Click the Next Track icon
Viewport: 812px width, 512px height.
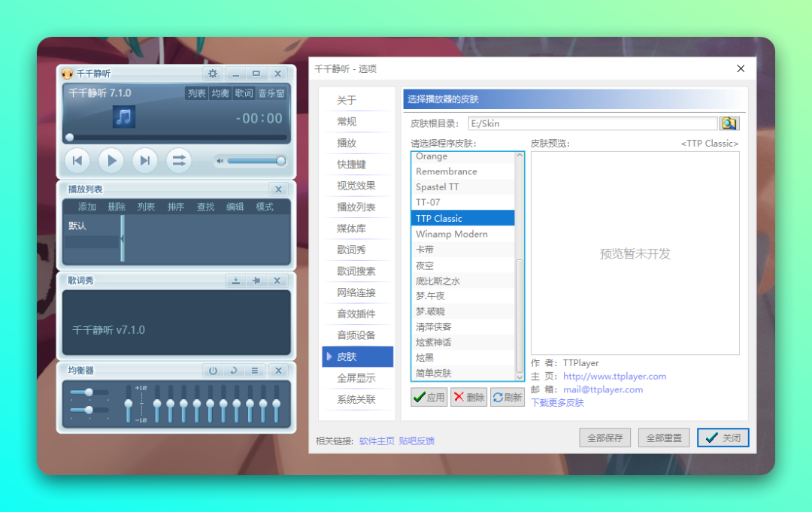point(145,160)
